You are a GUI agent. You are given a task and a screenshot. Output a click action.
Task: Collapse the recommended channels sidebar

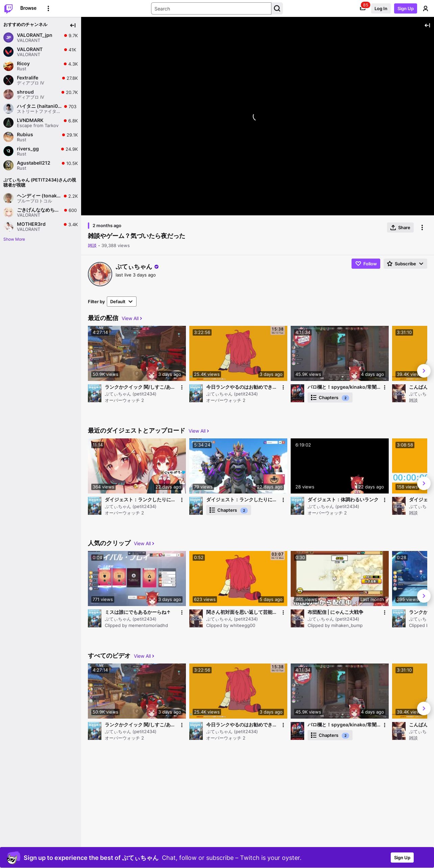(x=73, y=25)
